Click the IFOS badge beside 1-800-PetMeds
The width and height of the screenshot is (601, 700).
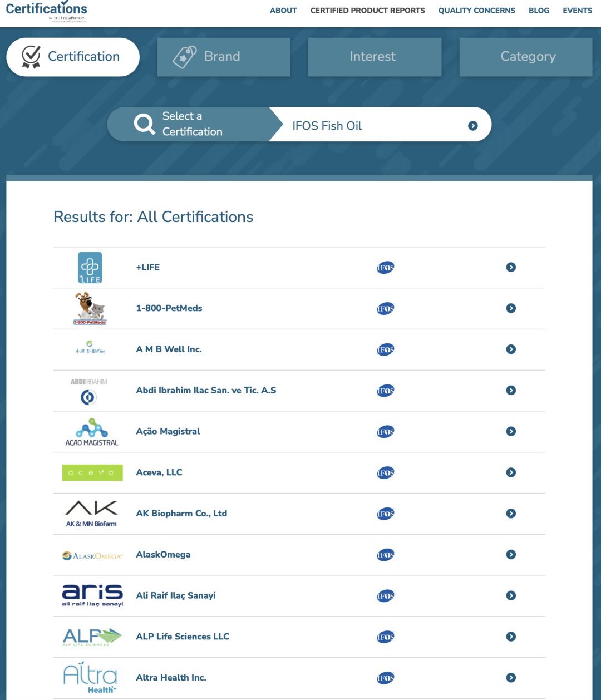point(385,309)
